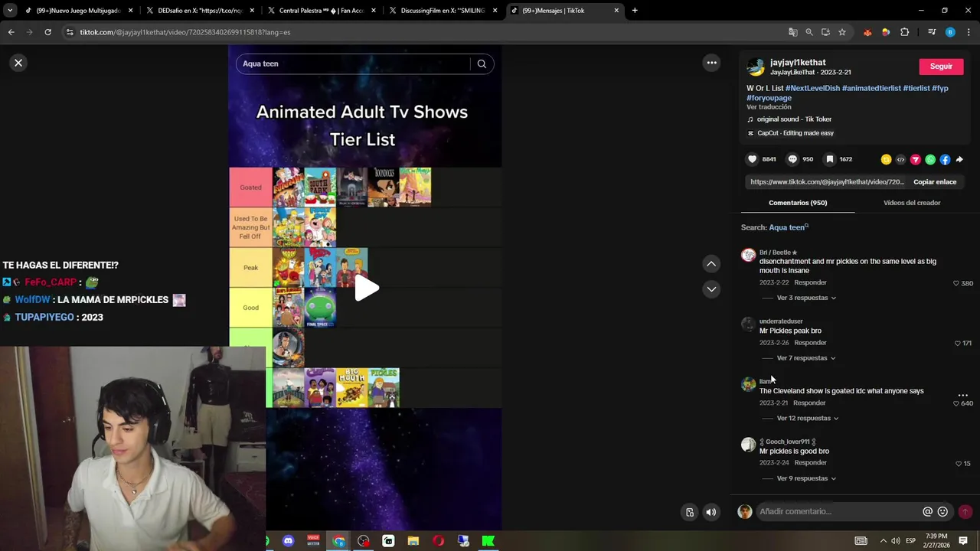Expand 12 replies under Cleveland show comment
The width and height of the screenshot is (980, 551).
tap(808, 419)
